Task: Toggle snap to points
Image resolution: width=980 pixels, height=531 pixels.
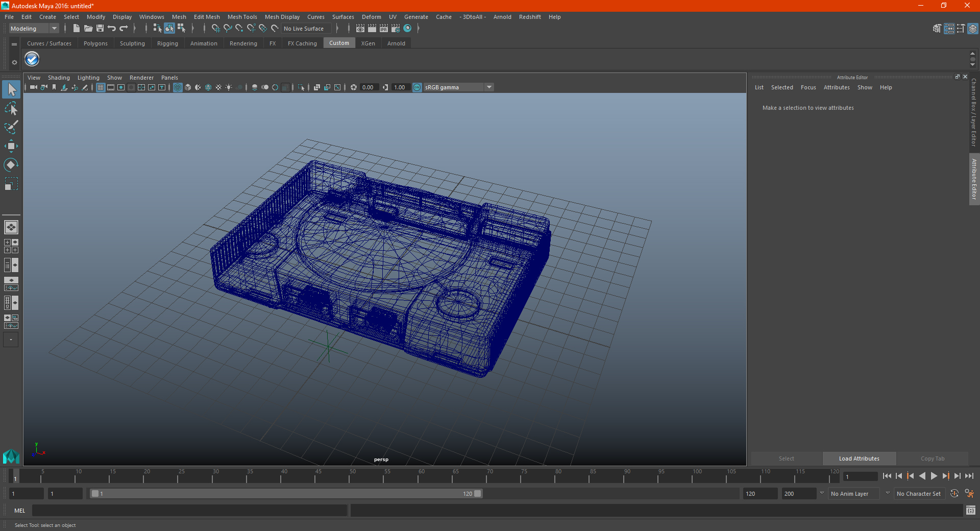Action: [x=239, y=29]
